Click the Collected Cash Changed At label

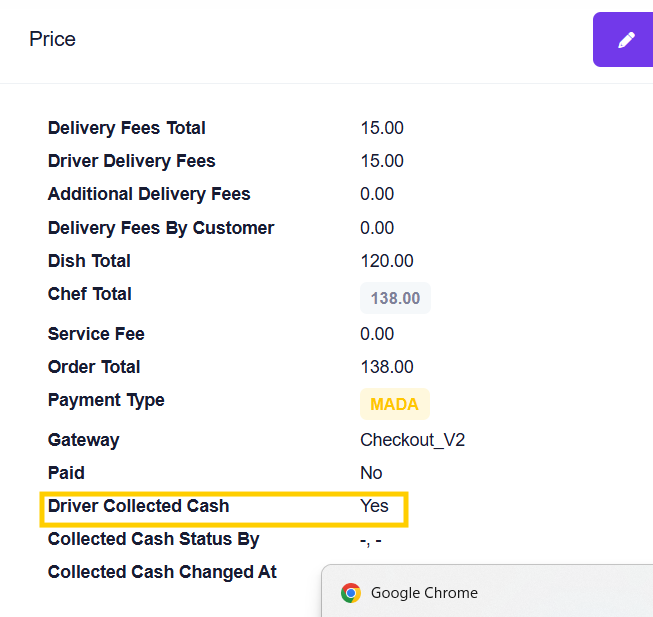pos(162,572)
